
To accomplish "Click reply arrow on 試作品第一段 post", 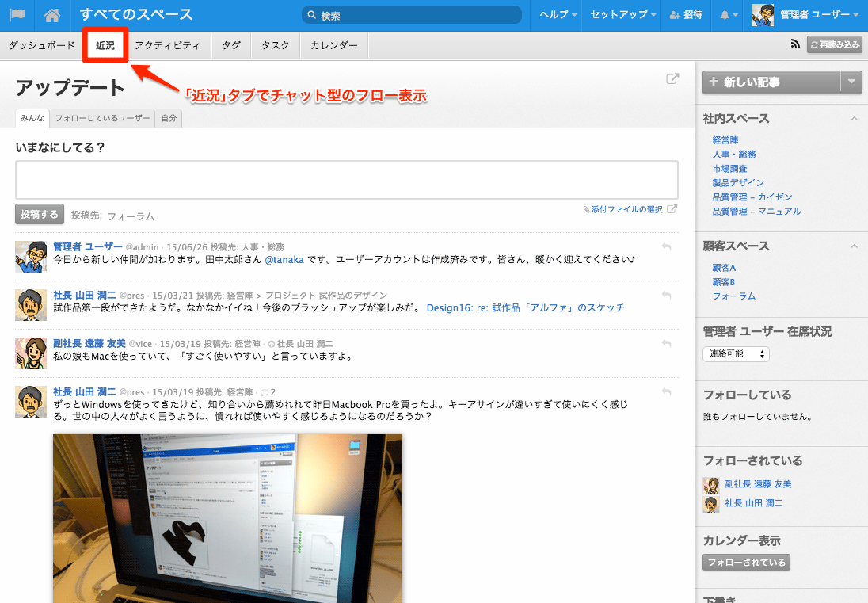I will tap(667, 295).
